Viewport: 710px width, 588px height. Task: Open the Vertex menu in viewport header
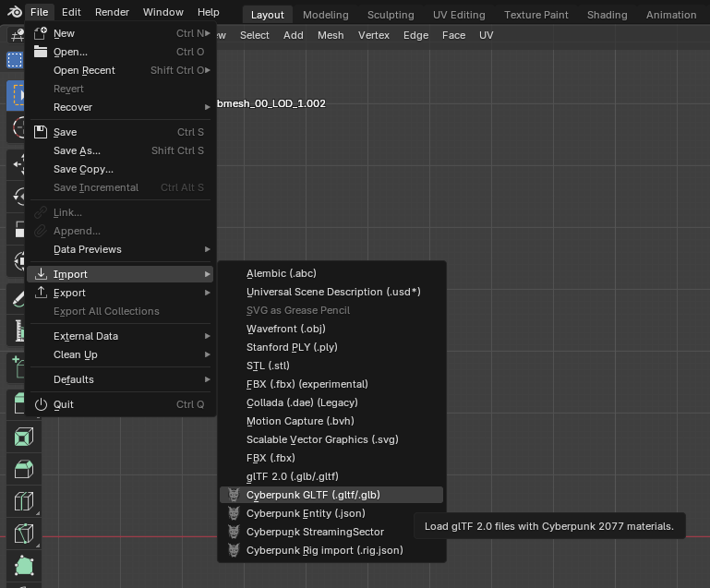pos(374,35)
